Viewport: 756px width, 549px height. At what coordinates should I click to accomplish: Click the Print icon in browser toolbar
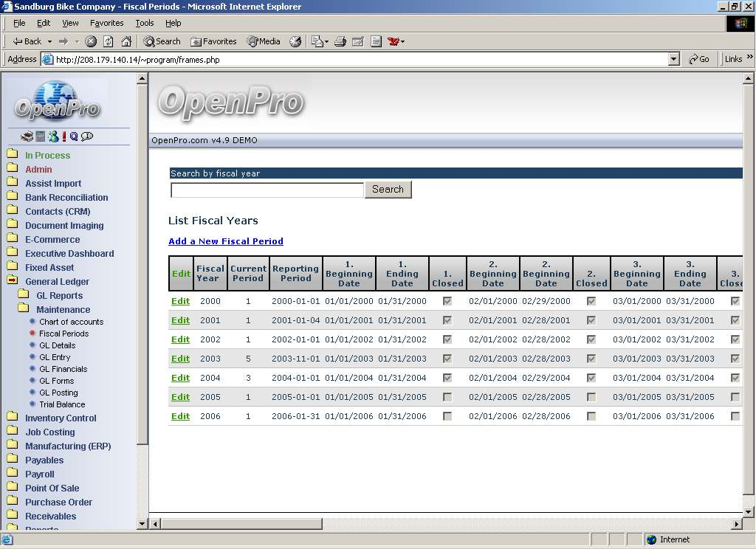340,41
